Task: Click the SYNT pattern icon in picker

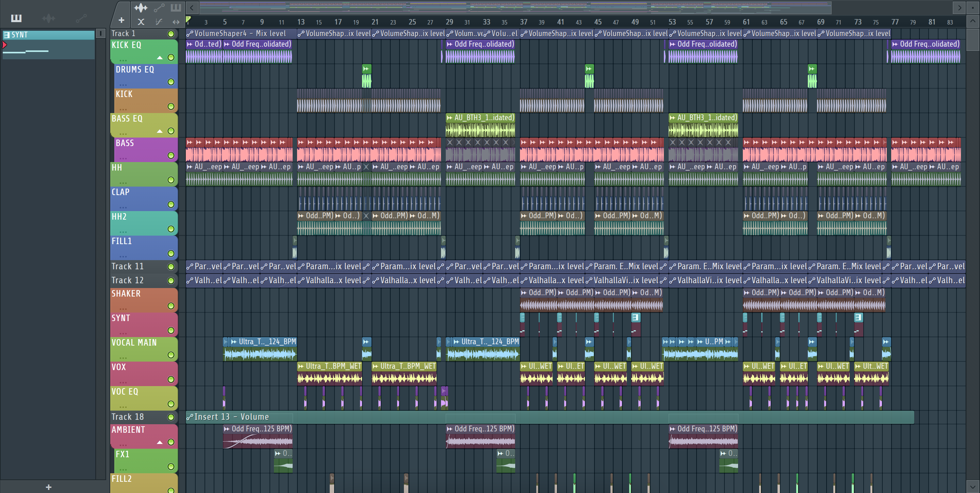Action: (x=6, y=35)
